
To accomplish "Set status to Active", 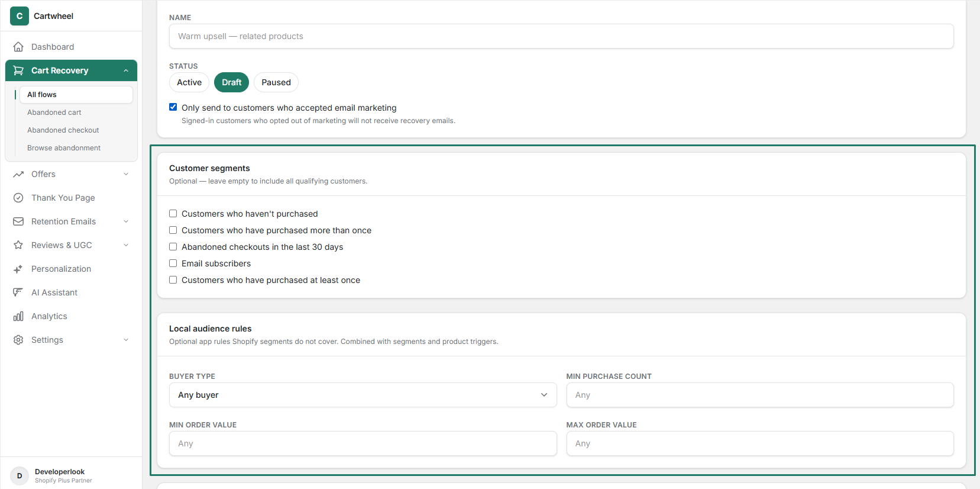I will pos(189,82).
